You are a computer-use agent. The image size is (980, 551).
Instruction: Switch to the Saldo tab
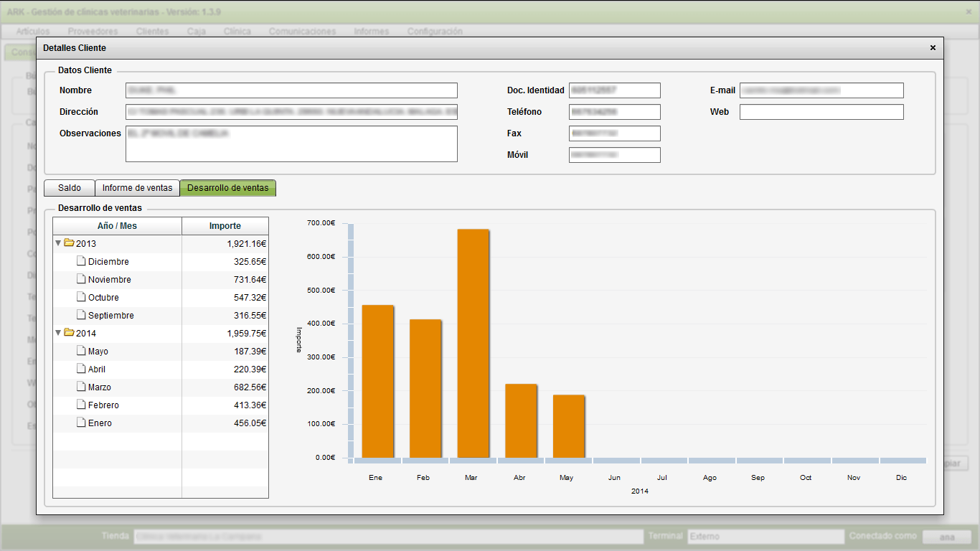tap(70, 188)
